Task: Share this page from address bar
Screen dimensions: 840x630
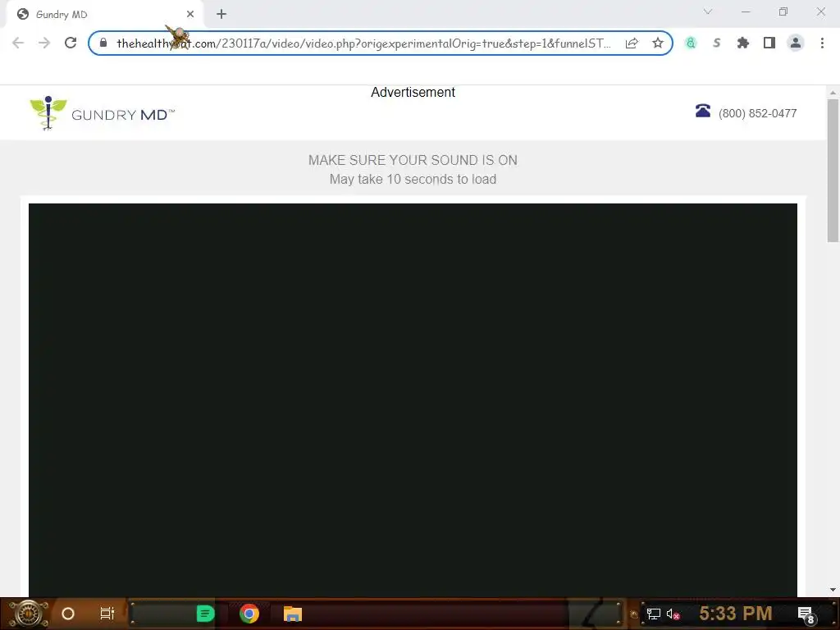Action: click(632, 43)
